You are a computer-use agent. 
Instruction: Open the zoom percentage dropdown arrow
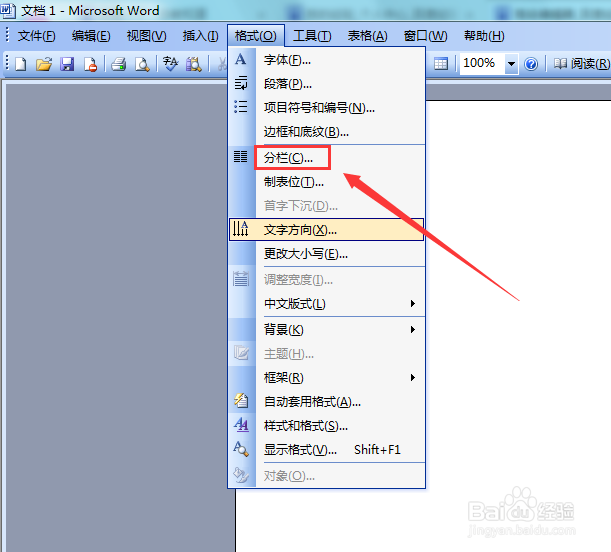tap(511, 63)
